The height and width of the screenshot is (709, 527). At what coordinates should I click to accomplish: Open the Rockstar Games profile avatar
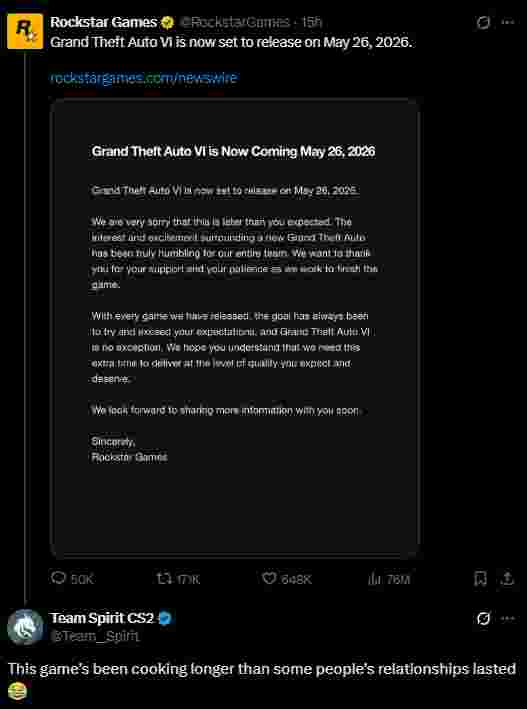pyautogui.click(x=25, y=31)
